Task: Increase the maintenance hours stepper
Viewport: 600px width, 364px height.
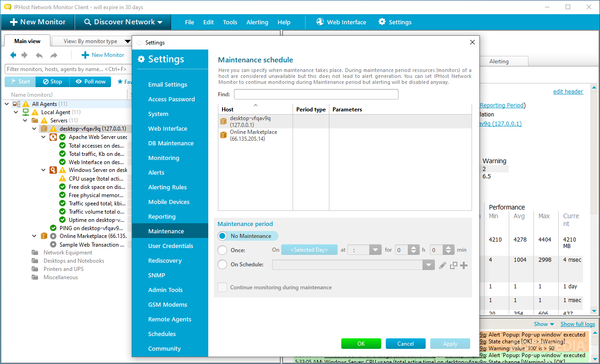Action: coord(414,248)
